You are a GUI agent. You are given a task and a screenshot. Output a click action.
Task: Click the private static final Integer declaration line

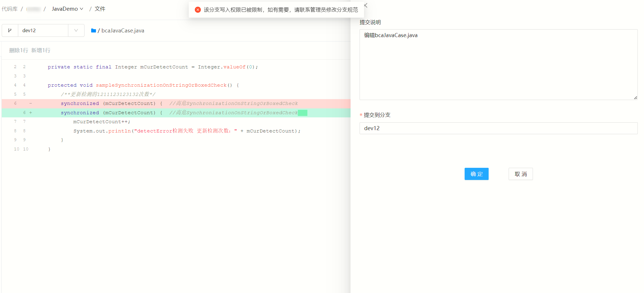(x=153, y=67)
